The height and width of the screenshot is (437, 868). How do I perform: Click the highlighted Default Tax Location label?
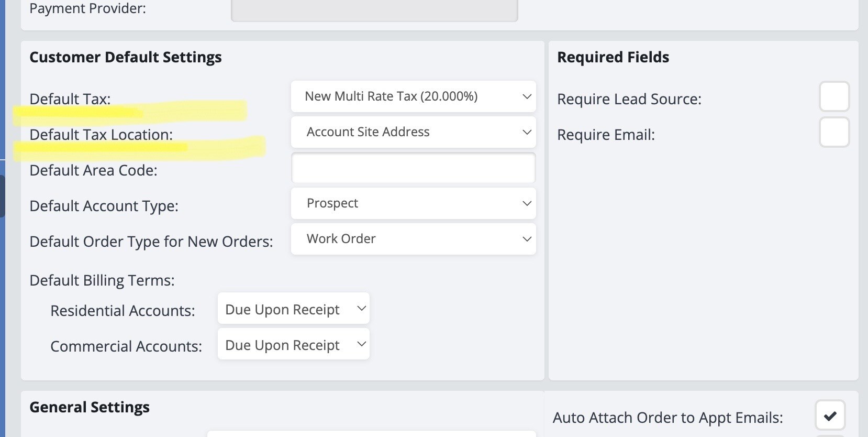point(101,135)
